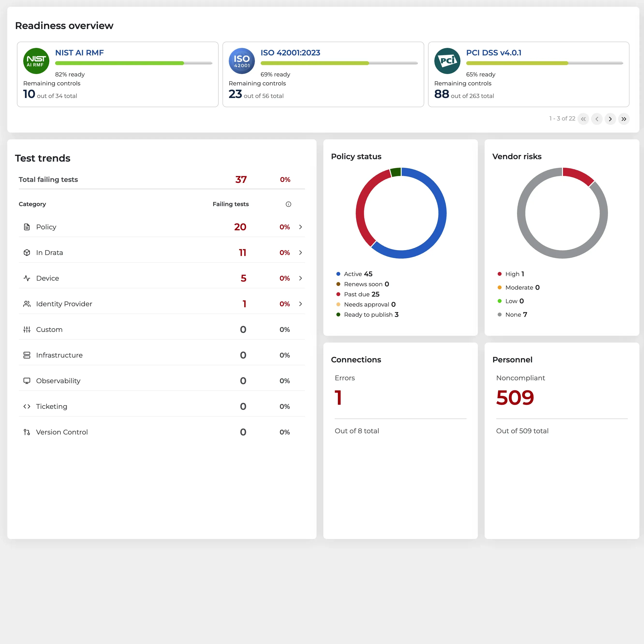Click the Past due legend color dot

[338, 294]
